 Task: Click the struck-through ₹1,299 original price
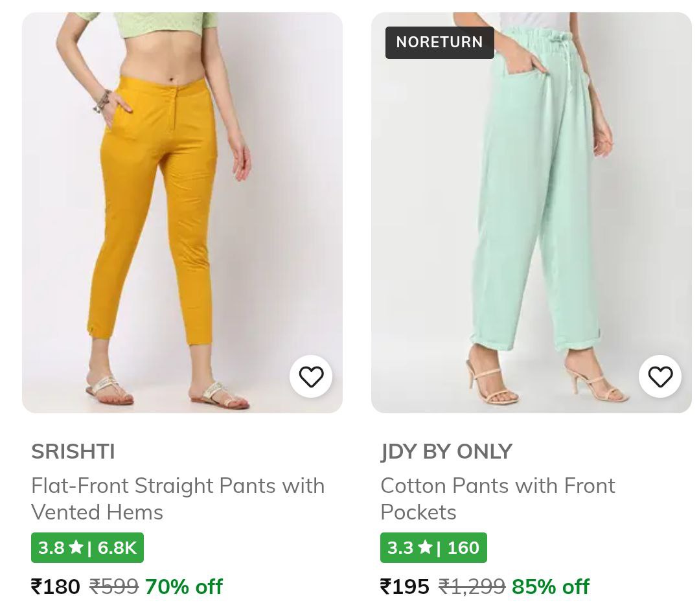coord(472,587)
